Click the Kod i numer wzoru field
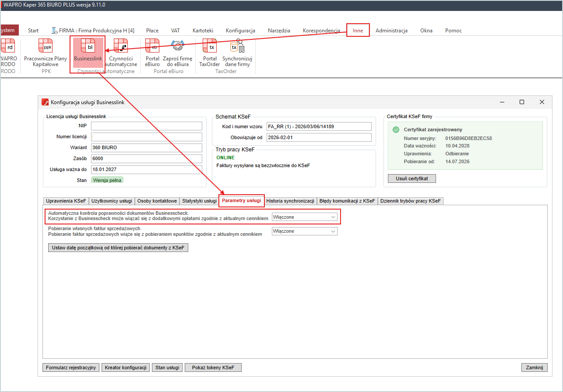The image size is (563, 392). [319, 126]
